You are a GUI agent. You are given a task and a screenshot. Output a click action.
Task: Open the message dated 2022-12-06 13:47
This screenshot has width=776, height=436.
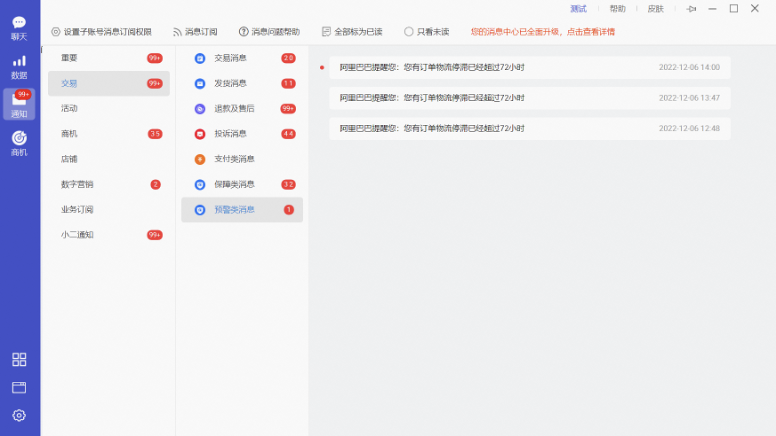pyautogui.click(x=530, y=98)
